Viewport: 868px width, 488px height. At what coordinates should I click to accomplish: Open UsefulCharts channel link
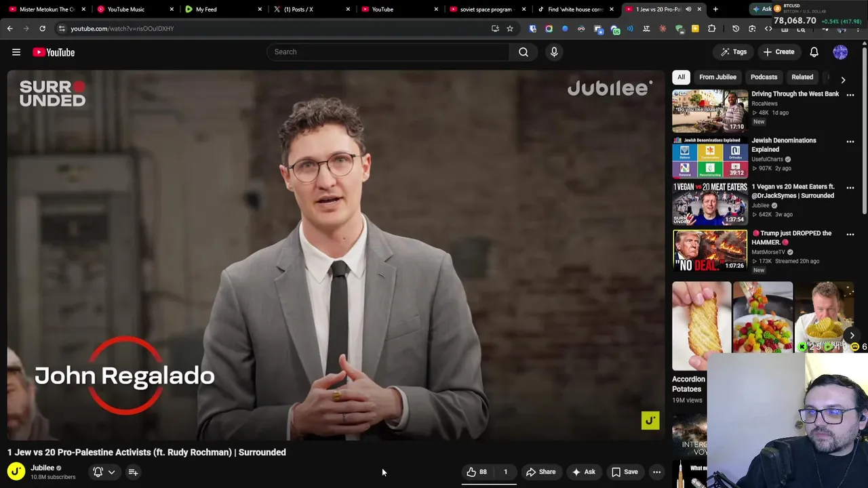point(767,159)
